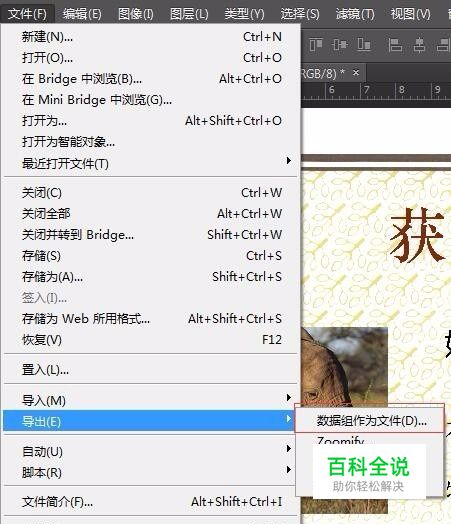Expand the 最近打开文件(T) submenu
The height and width of the screenshot is (524, 451).
[150, 163]
